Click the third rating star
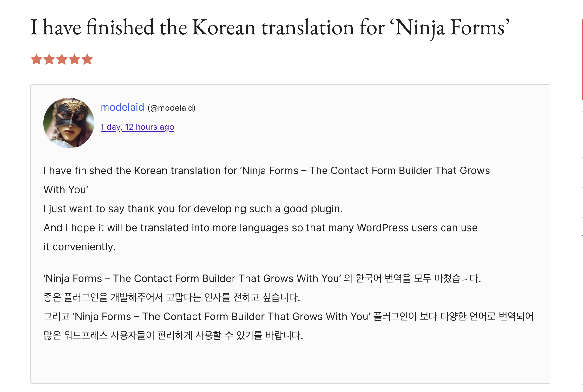The image size is (583, 392). [62, 59]
